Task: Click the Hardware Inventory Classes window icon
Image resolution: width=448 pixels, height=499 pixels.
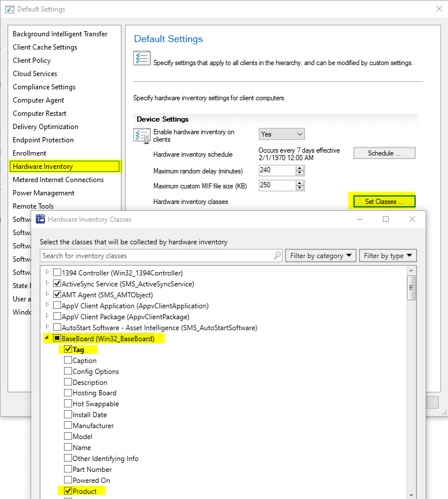Action: pyautogui.click(x=40, y=220)
